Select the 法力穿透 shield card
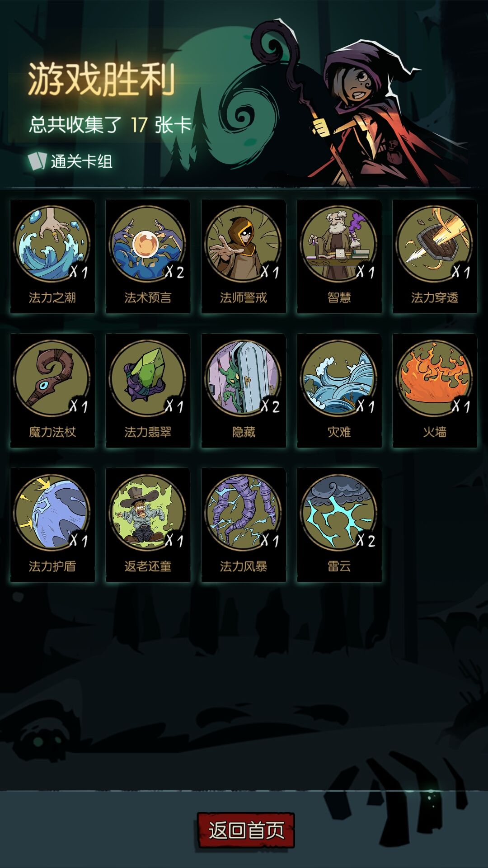This screenshot has width=488, height=868. point(435,256)
